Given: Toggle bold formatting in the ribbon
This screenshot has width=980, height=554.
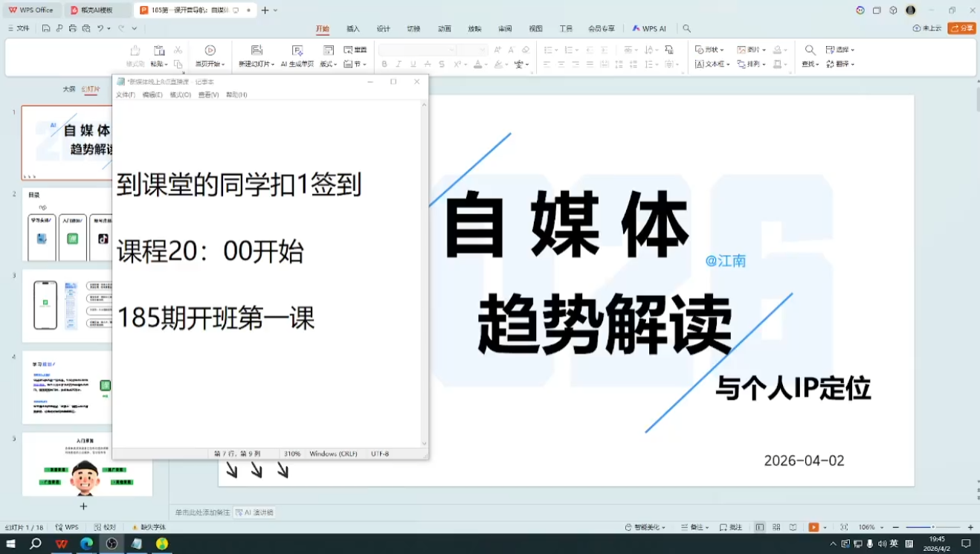Looking at the screenshot, I should click(x=384, y=65).
